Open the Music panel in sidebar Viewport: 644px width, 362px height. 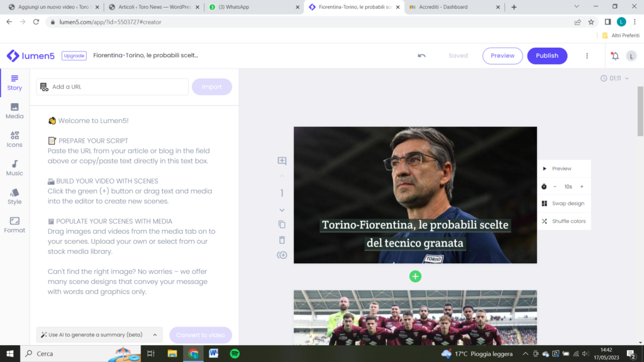click(x=14, y=168)
